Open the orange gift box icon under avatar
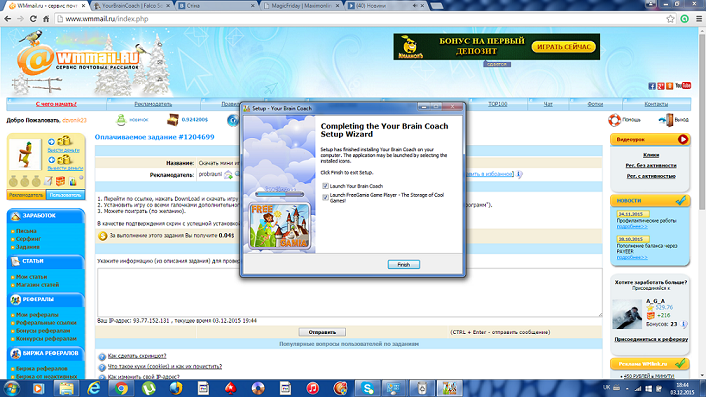The height and width of the screenshot is (397, 706). (60, 181)
